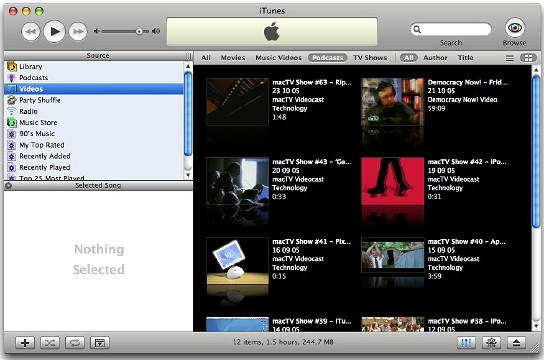Click the maximum volume speaker icon
544x360 pixels.
tap(156, 31)
